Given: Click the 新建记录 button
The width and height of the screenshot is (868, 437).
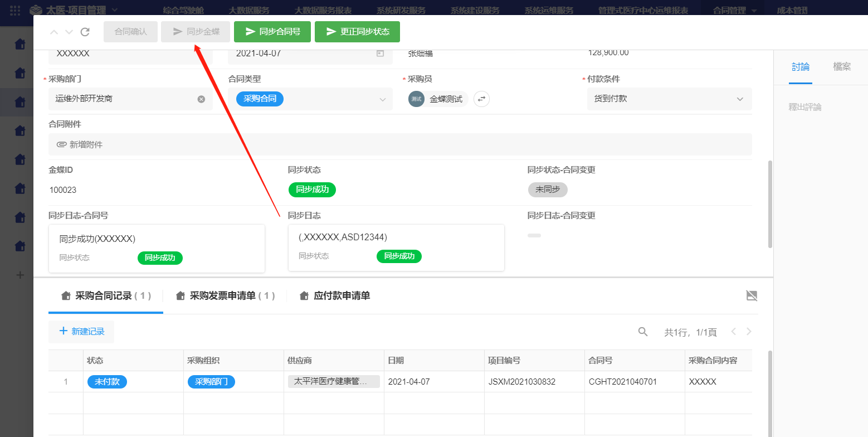Looking at the screenshot, I should click(x=81, y=332).
